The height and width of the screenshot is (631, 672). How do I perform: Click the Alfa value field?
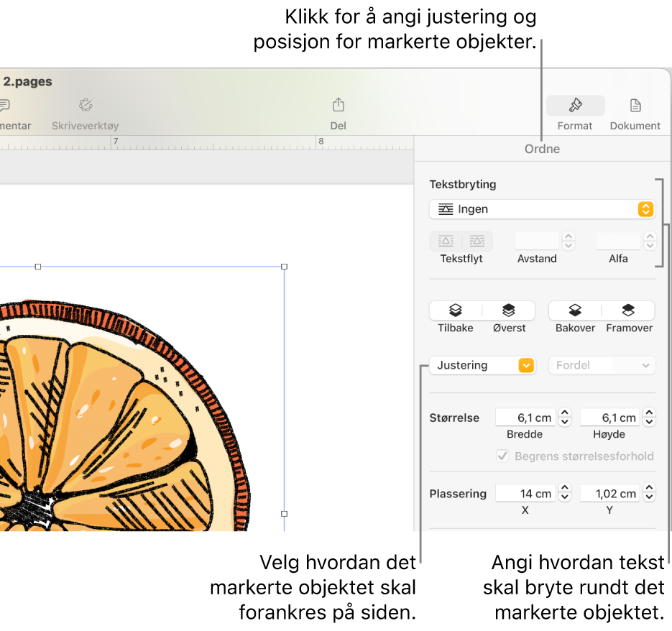click(618, 241)
